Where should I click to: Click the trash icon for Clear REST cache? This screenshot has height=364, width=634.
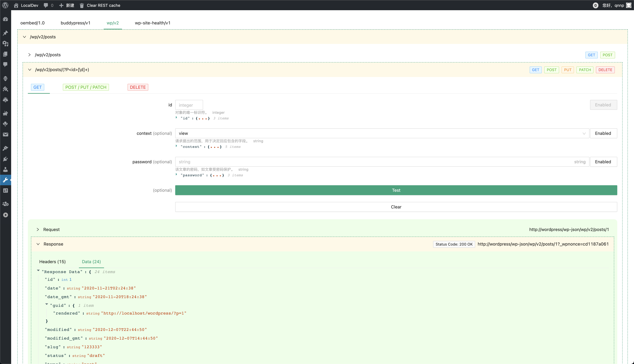tap(82, 6)
